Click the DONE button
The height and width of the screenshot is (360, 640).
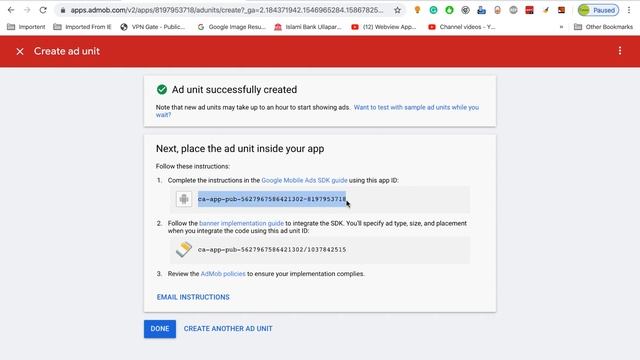(160, 329)
